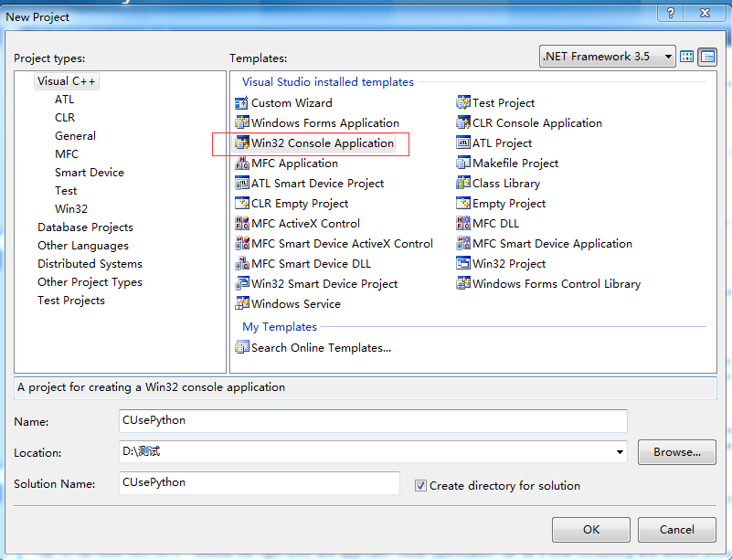The image size is (732, 560).
Task: Select the Win32 Console Application template icon
Action: coord(241,143)
